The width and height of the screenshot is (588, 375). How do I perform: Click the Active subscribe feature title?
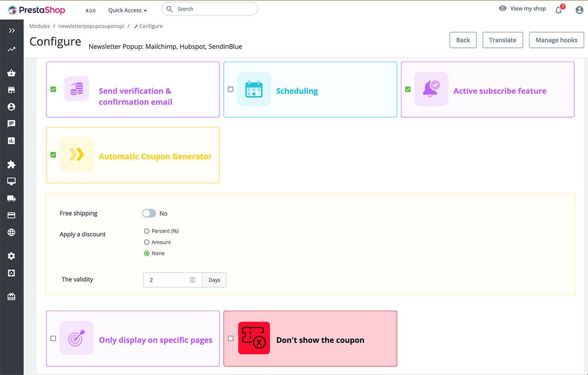pos(500,91)
